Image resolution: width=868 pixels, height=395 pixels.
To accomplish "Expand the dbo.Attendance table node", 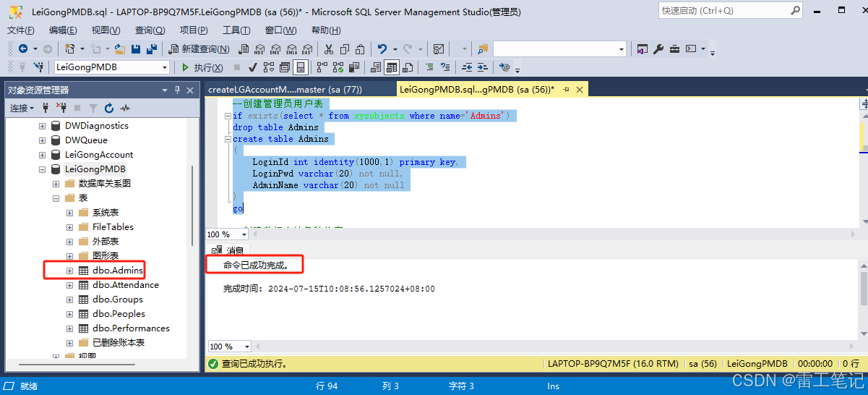I will click(x=69, y=285).
